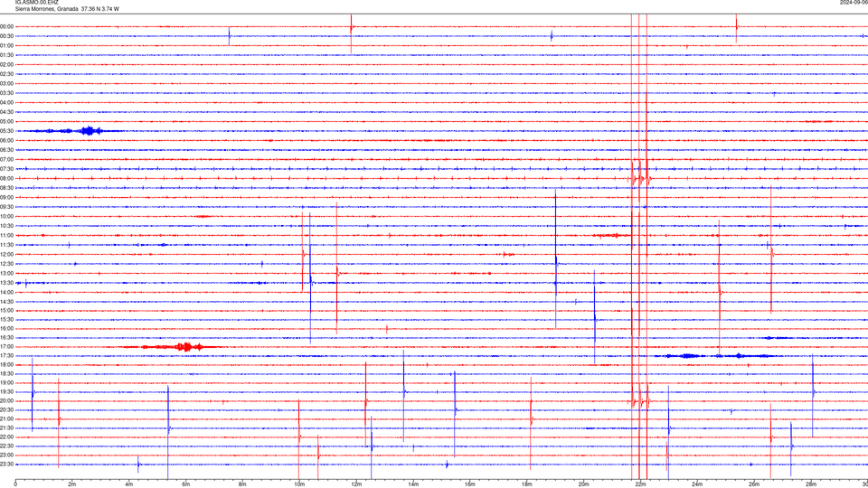Click the 12m tick label on time axis
868x488 pixels.
click(x=356, y=484)
